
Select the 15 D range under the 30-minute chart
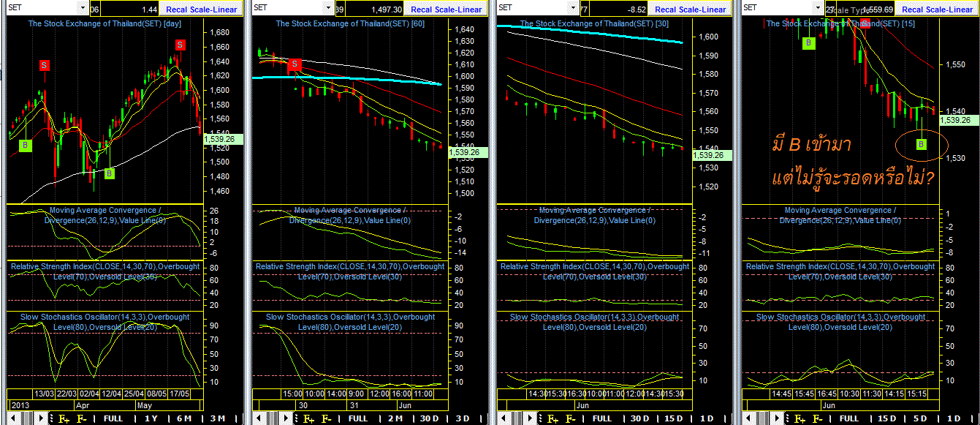674,418
